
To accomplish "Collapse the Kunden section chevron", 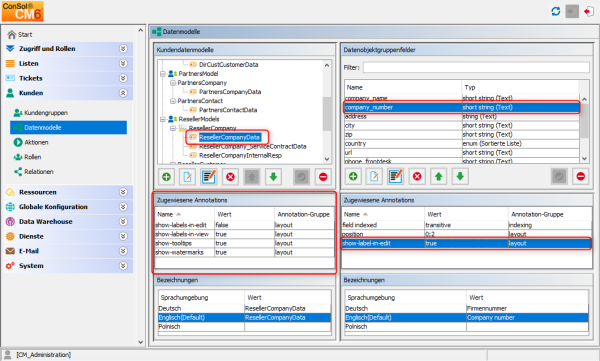I will click(x=123, y=93).
